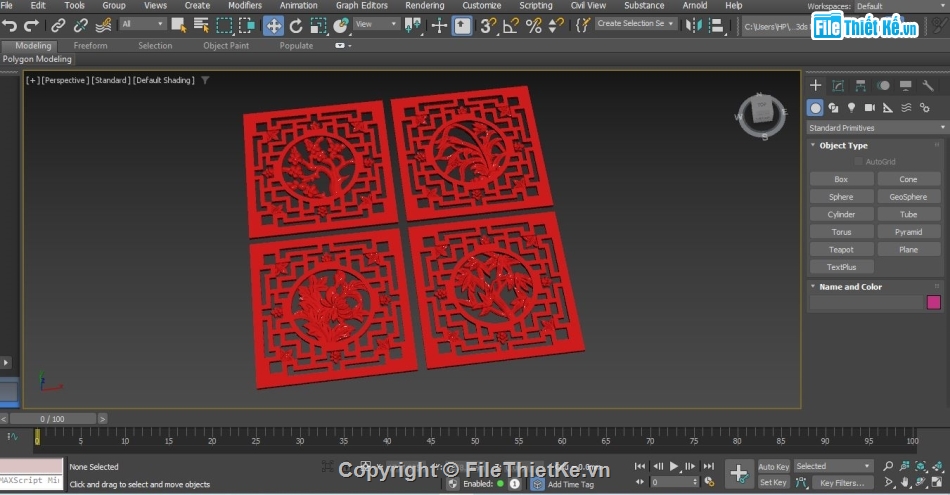Open the viewport filter funnel icon

click(205, 80)
